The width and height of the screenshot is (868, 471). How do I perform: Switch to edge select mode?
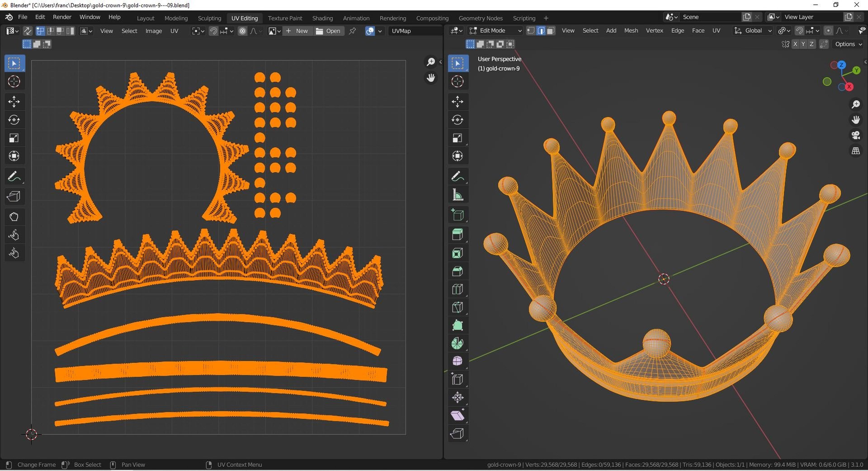tap(541, 31)
